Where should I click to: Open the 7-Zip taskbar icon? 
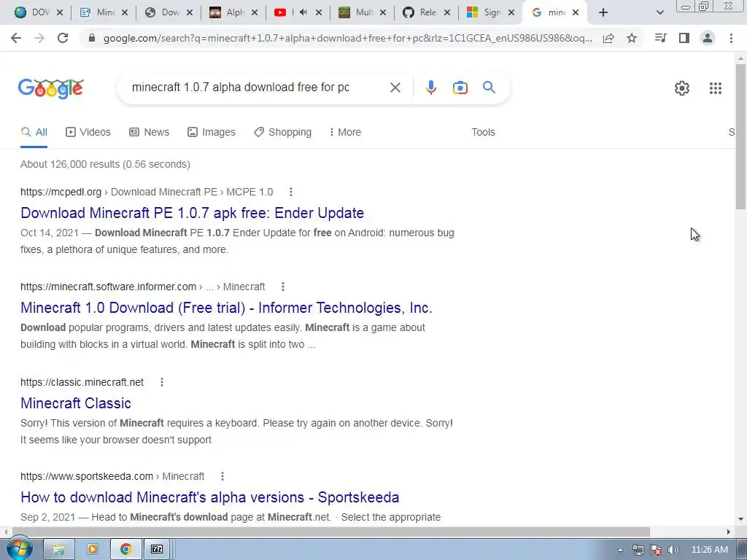click(x=157, y=550)
